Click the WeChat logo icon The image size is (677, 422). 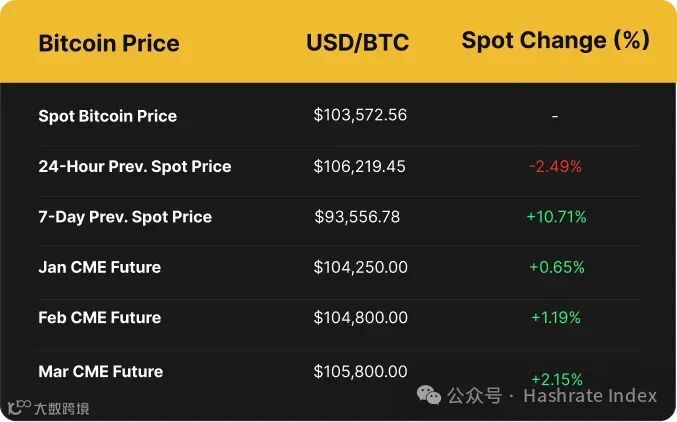430,395
